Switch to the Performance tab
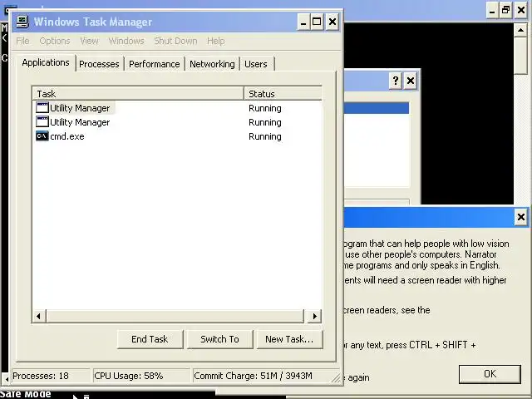532x399 pixels. (155, 64)
